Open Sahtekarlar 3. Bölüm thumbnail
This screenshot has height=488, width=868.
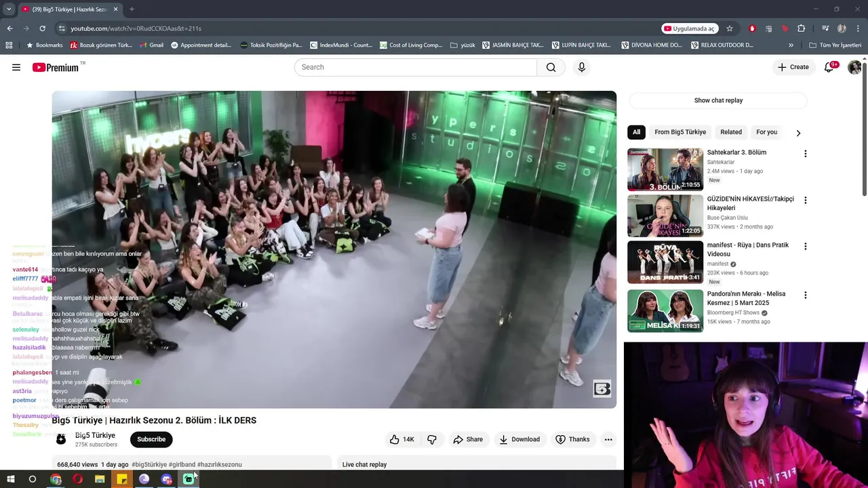[665, 169]
